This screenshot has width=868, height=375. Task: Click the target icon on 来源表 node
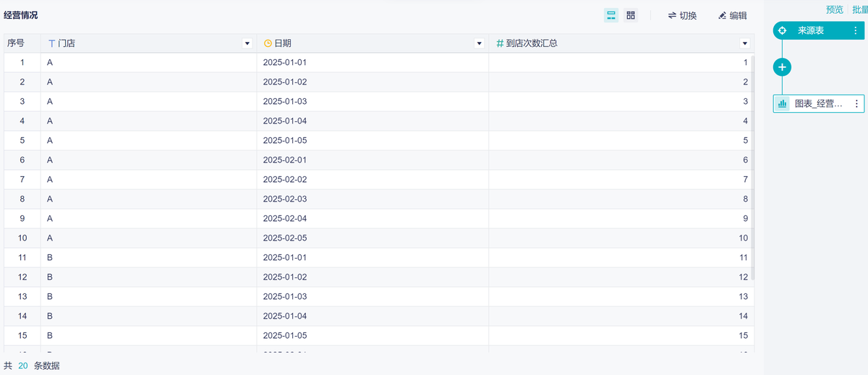[783, 30]
